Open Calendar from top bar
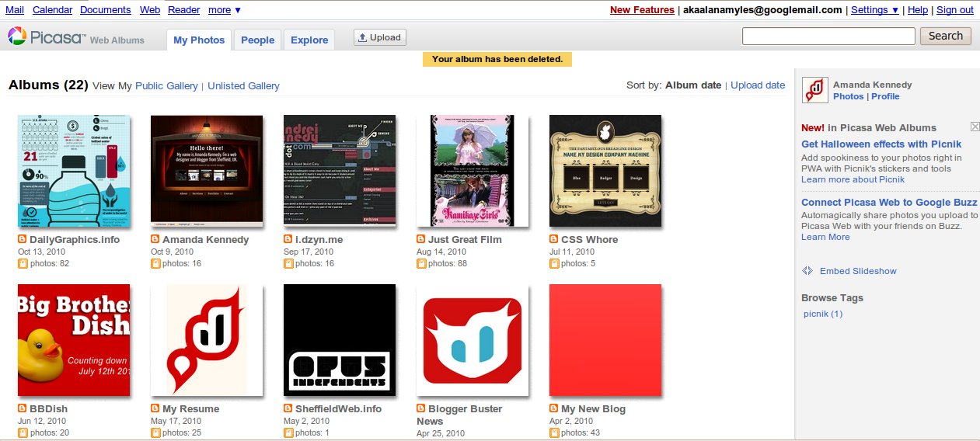The width and height of the screenshot is (980, 441). (53, 10)
